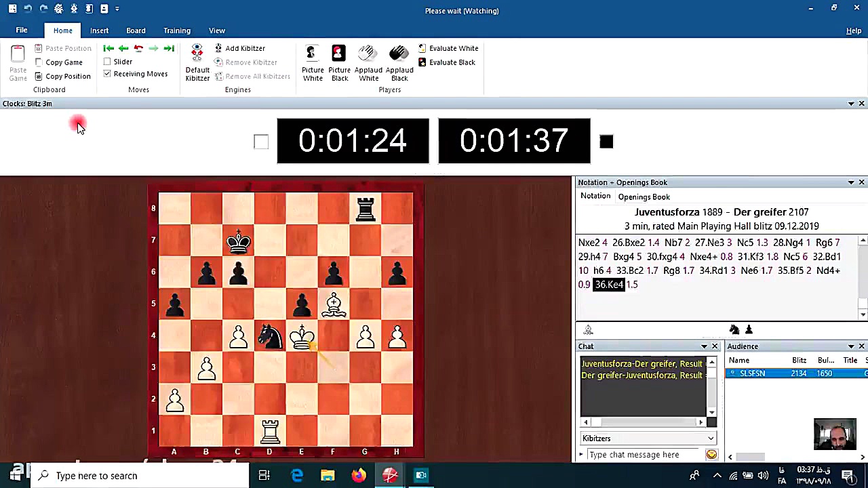Click the gear icon in quick access toolbar
The image size is (868, 488).
click(x=58, y=9)
